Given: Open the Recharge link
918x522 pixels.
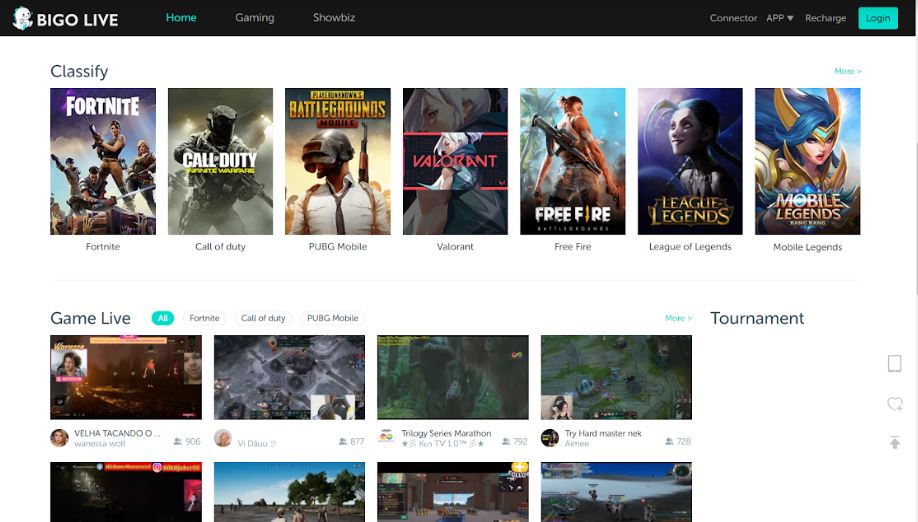Looking at the screenshot, I should (x=825, y=18).
